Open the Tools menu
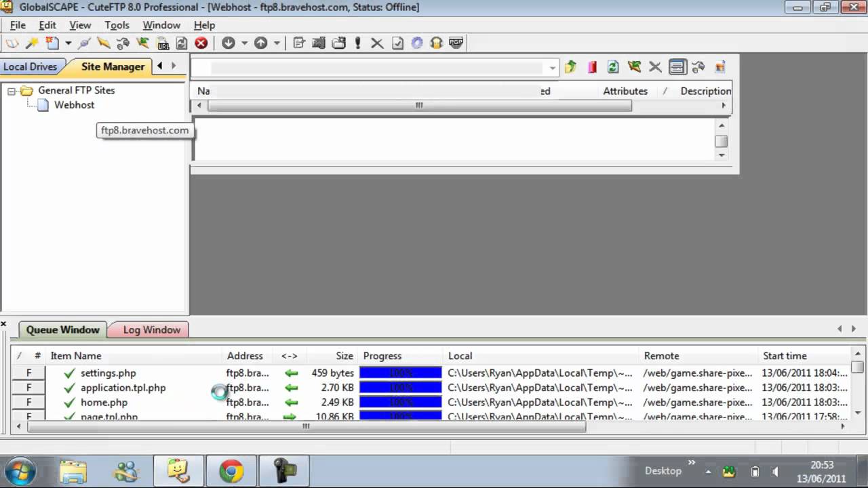The image size is (868, 488). (x=117, y=25)
